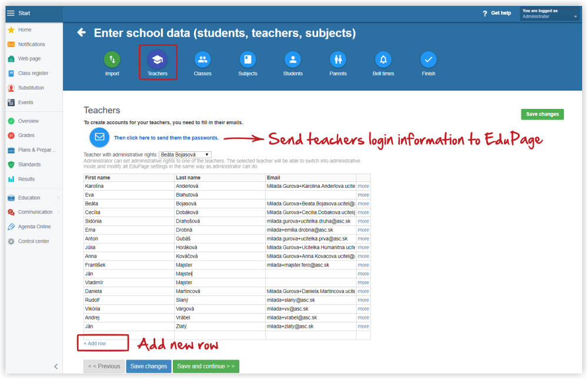The image size is (588, 379).
Task: Click the Web page house icon
Action: 11,59
